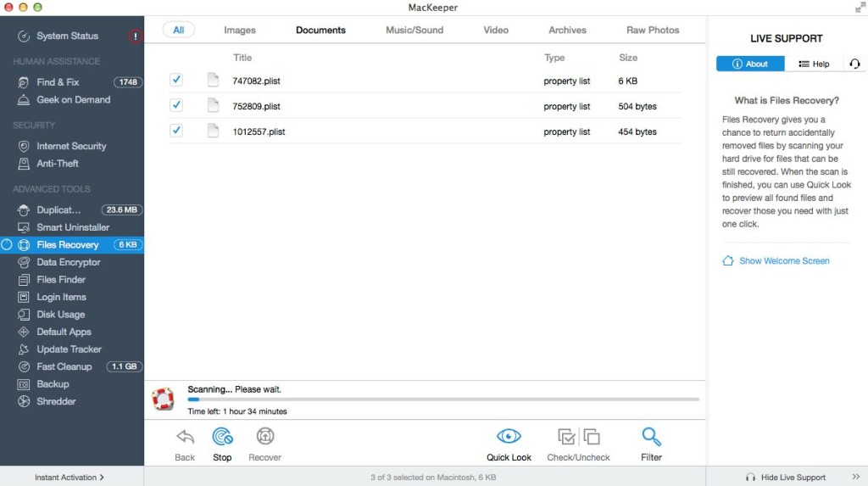Open Update Tracker tool
868x486 pixels.
tap(69, 349)
